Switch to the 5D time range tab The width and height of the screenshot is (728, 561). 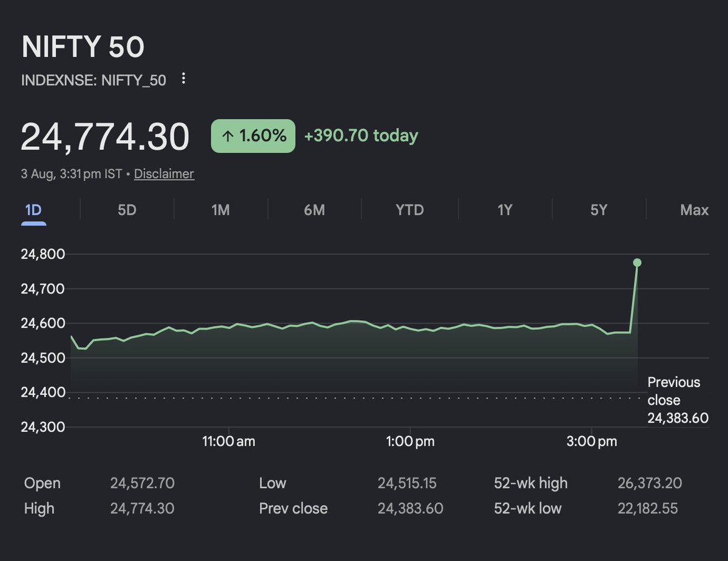[x=127, y=210]
